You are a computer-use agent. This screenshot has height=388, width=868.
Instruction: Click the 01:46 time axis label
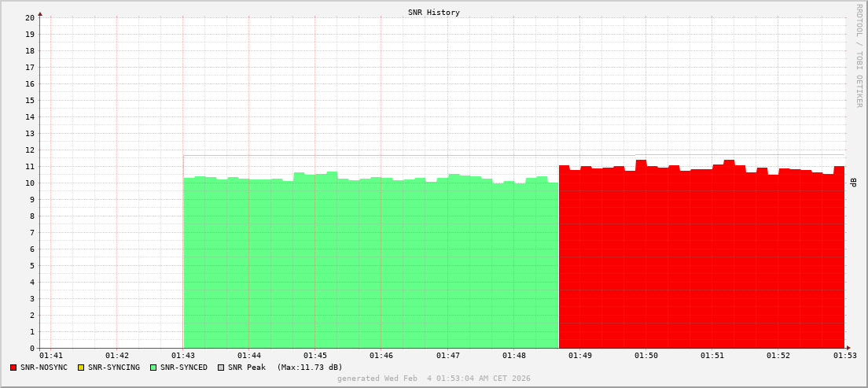(x=381, y=357)
